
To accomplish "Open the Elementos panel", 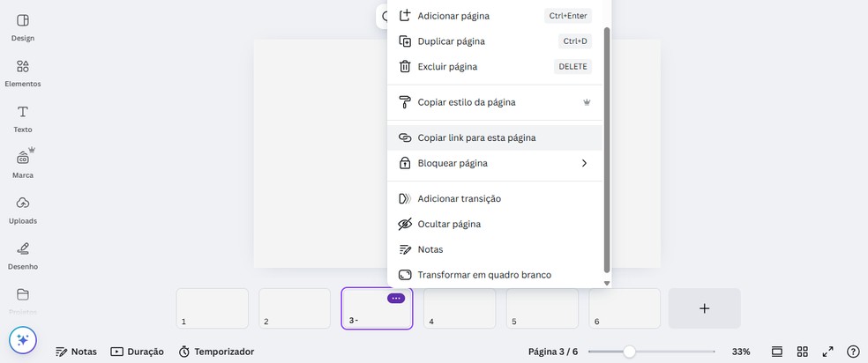I will 23,72.
